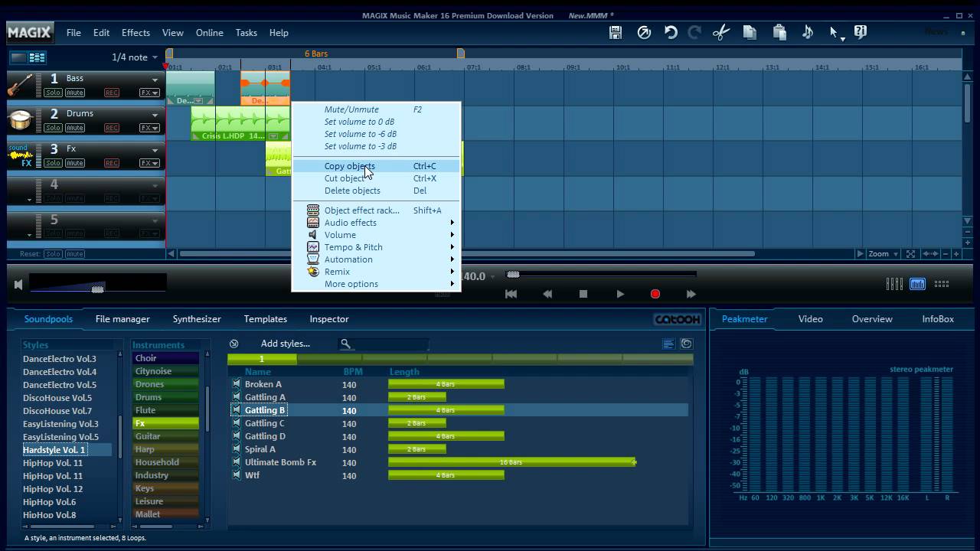The height and width of the screenshot is (551, 980).
Task: Toggle Mute on Drums track
Action: coord(75,128)
